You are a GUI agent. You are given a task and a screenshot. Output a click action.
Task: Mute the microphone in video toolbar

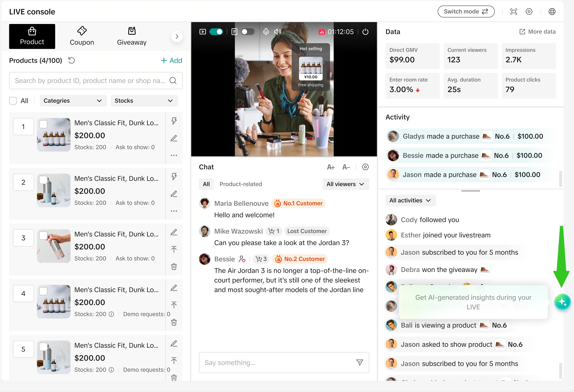tap(266, 32)
